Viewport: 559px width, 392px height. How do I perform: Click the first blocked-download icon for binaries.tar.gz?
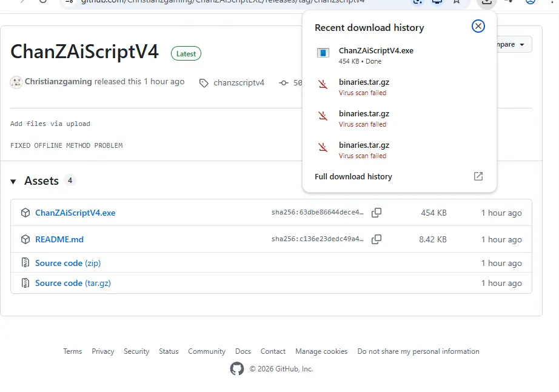click(323, 84)
